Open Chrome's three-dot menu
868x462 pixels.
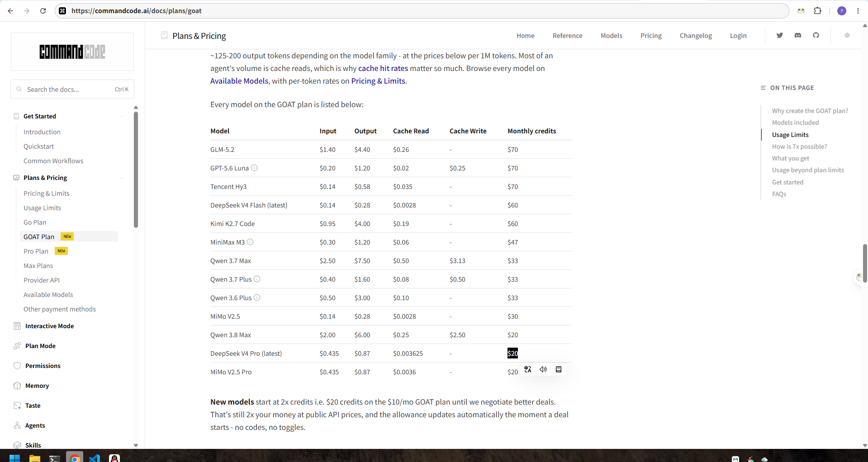pos(858,11)
